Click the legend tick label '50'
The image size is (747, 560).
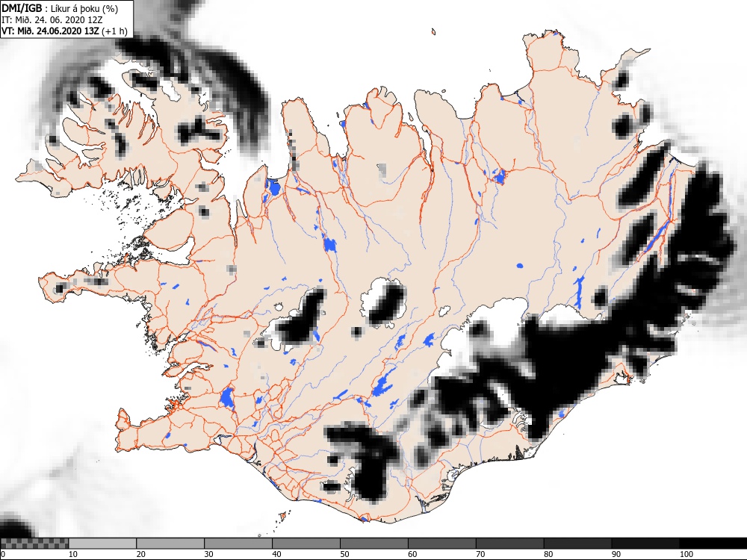pos(344,554)
